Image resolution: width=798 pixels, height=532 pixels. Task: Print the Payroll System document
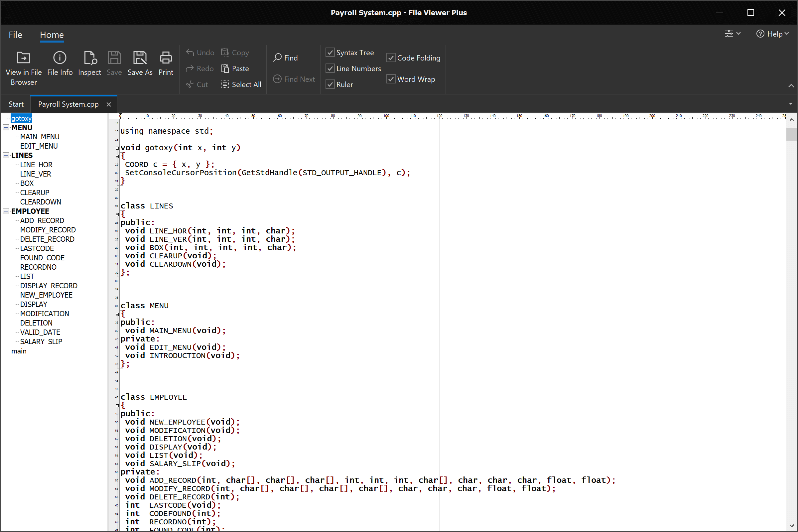(x=165, y=63)
